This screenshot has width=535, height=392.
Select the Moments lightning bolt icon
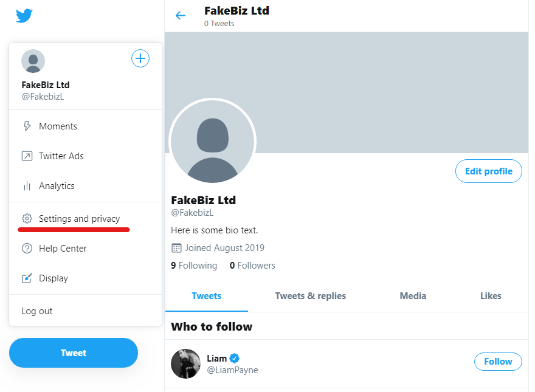click(x=26, y=126)
